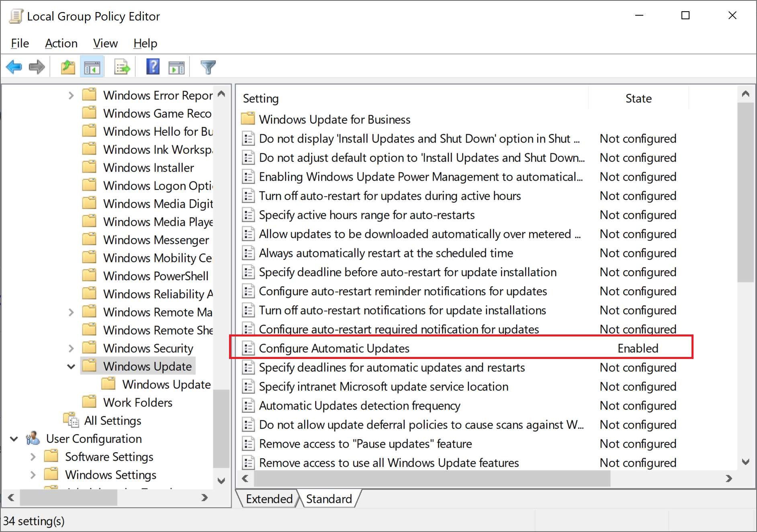Click the Back arrow toolbar icon

(x=14, y=67)
